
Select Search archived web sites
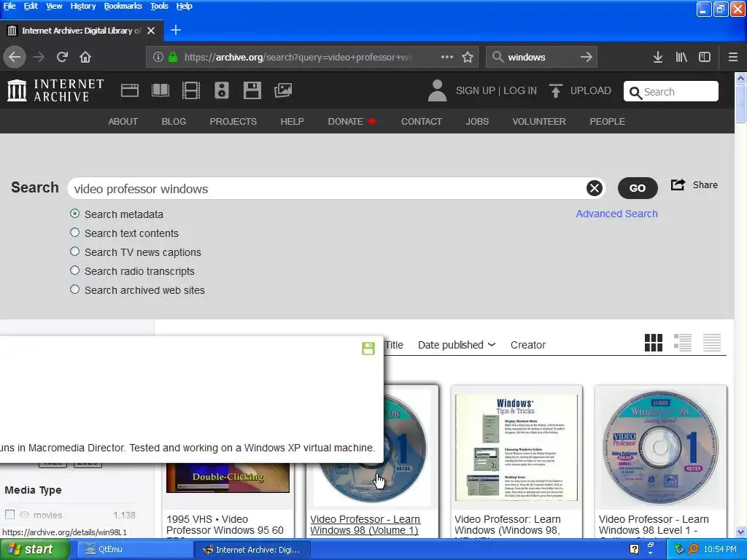[74, 289]
